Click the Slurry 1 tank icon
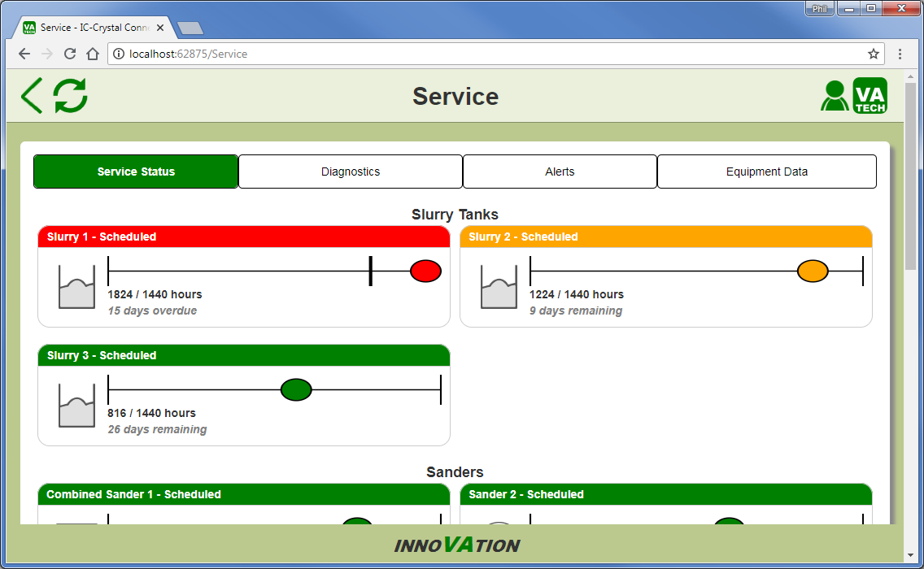The height and width of the screenshot is (569, 924). pos(76,287)
